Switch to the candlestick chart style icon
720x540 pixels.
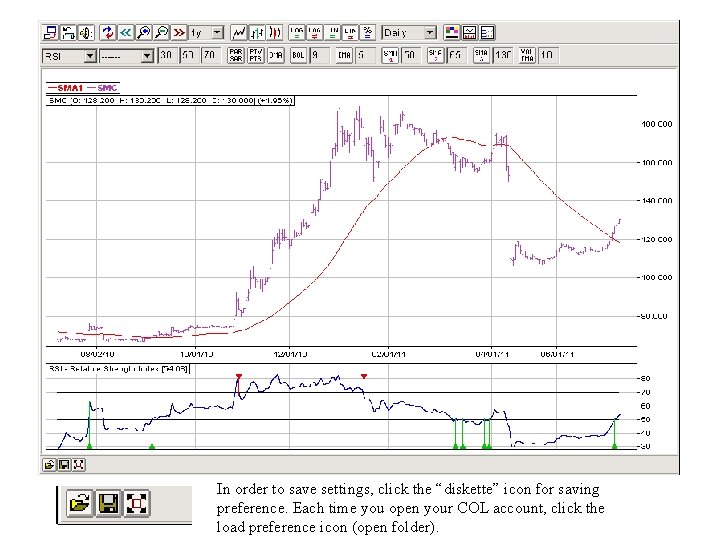pyautogui.click(x=275, y=33)
